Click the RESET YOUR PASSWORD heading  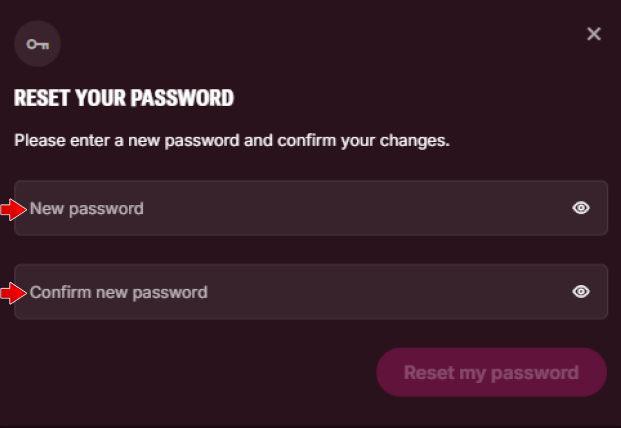coord(124,98)
